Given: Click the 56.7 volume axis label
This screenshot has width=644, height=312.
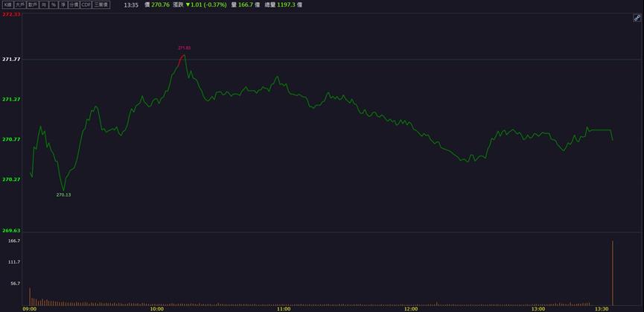Looking at the screenshot, I should click(x=16, y=283).
